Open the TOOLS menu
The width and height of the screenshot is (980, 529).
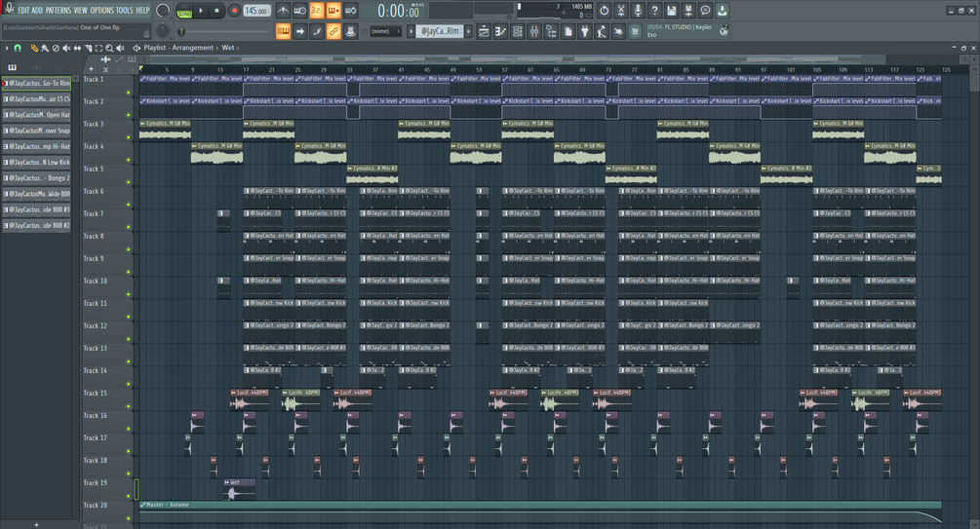125,11
